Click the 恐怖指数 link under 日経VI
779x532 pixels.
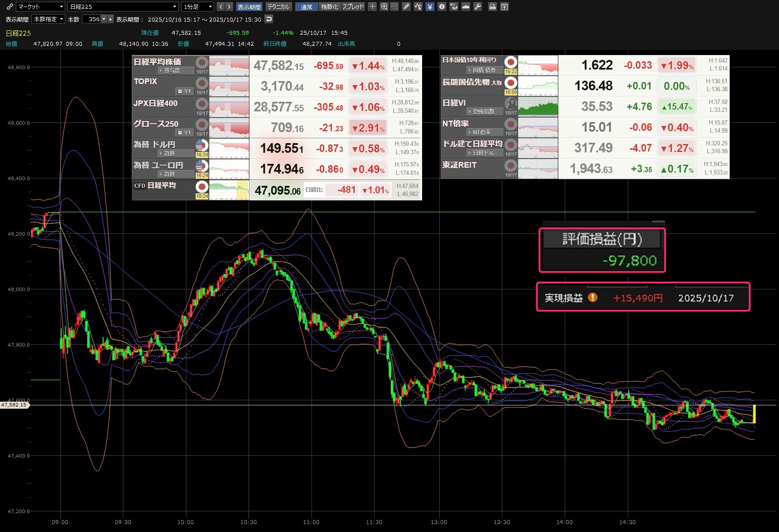[483, 112]
